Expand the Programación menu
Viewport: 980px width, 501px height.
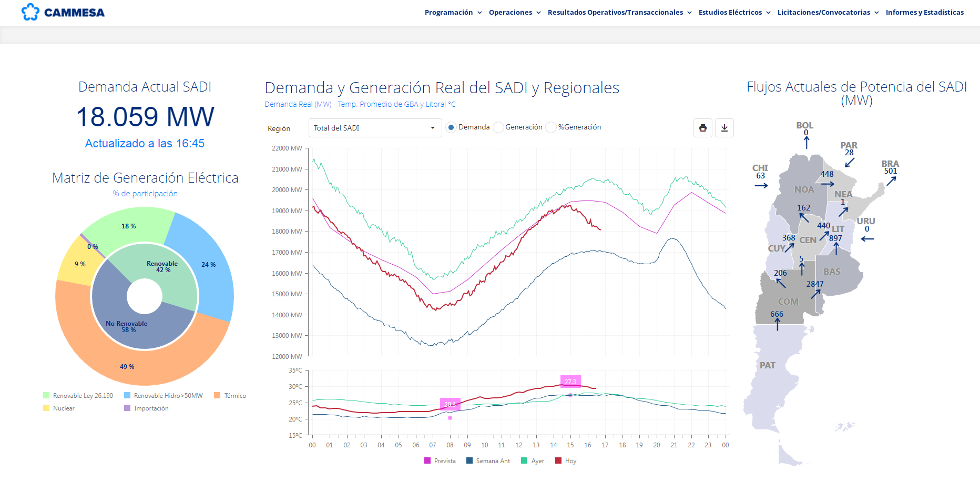point(453,12)
